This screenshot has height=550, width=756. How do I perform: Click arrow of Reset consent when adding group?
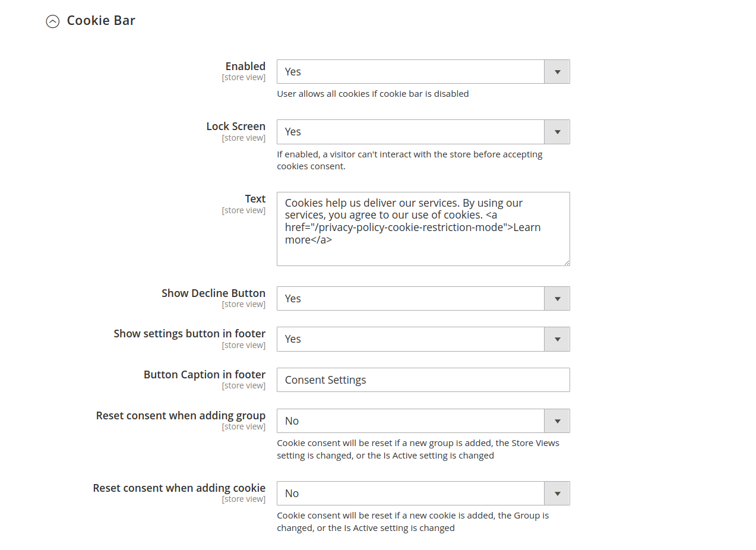557,421
